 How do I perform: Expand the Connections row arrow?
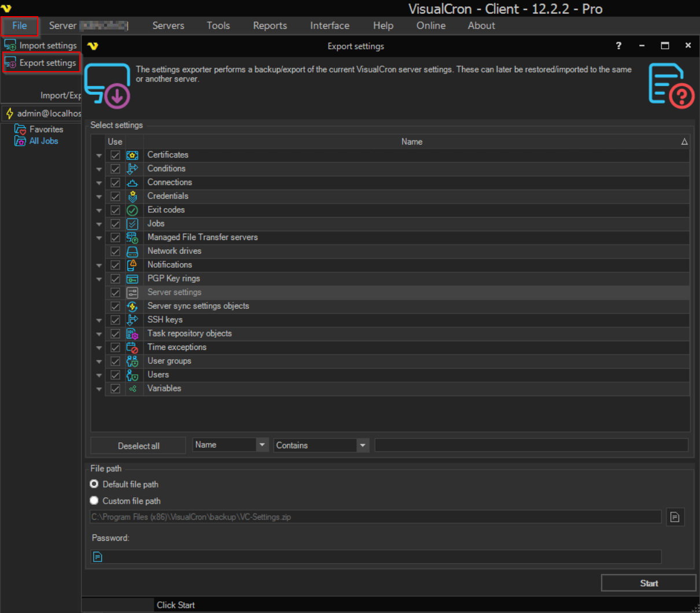tap(99, 183)
